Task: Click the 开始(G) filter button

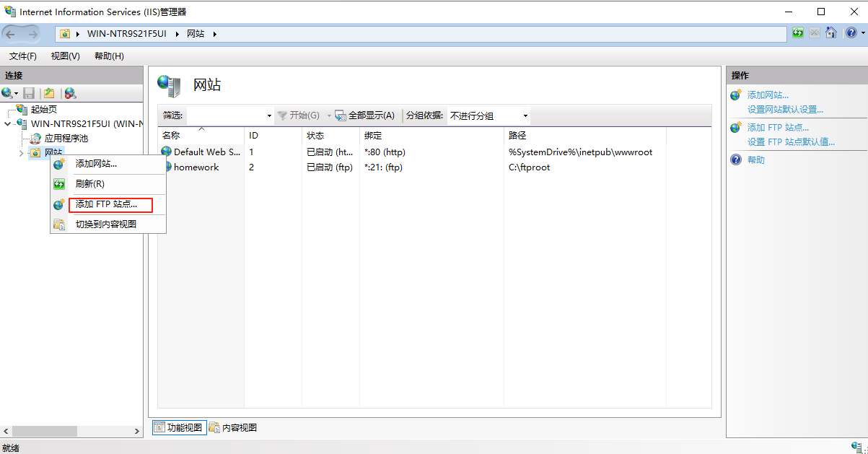Action: tap(299, 115)
